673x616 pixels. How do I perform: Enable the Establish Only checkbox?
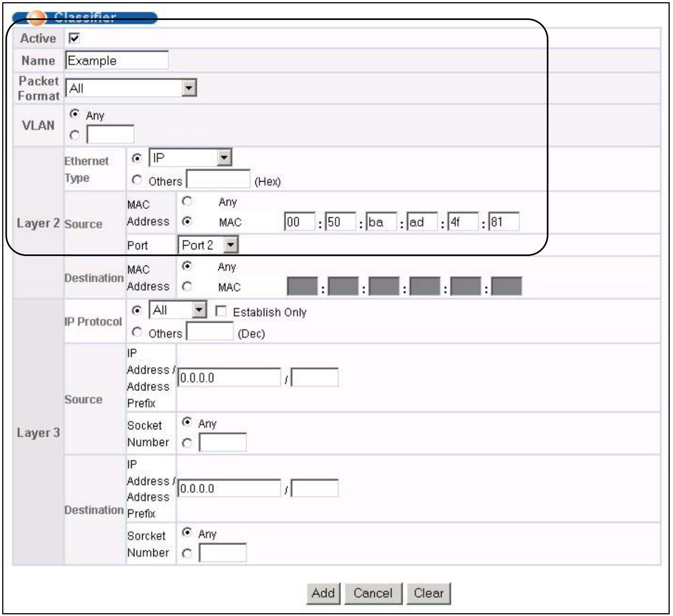pyautogui.click(x=221, y=311)
